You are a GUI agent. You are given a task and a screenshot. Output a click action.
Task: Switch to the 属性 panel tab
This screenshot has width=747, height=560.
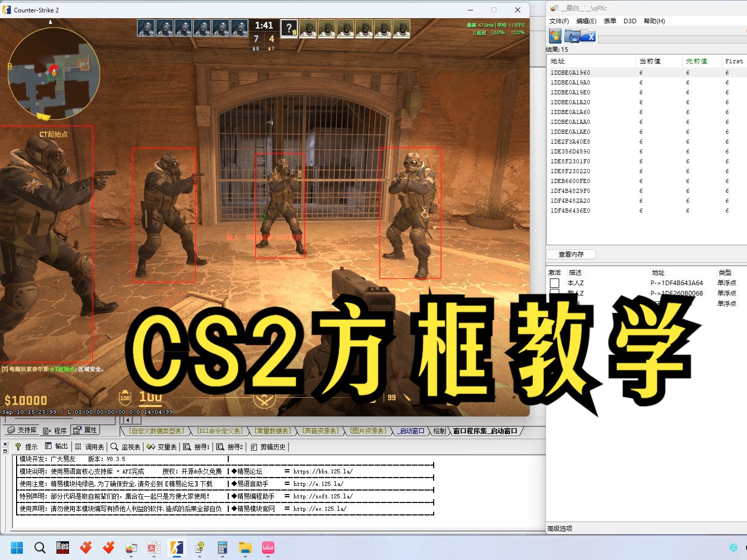[x=85, y=430]
